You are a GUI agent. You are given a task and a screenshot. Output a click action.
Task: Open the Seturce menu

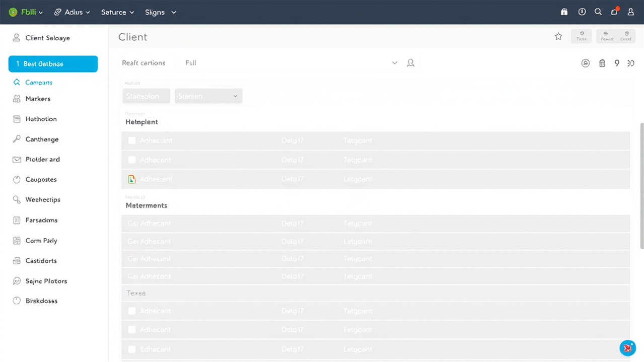click(x=117, y=12)
